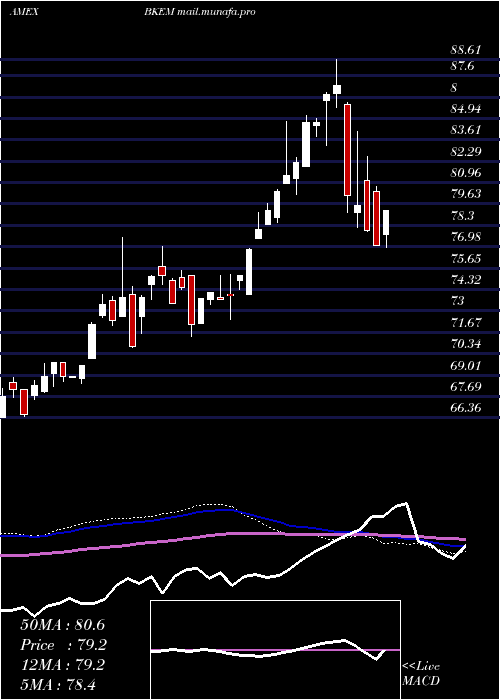Click the 84.94 price level label
Image resolution: width=500 pixels, height=700 pixels.
click(466, 109)
